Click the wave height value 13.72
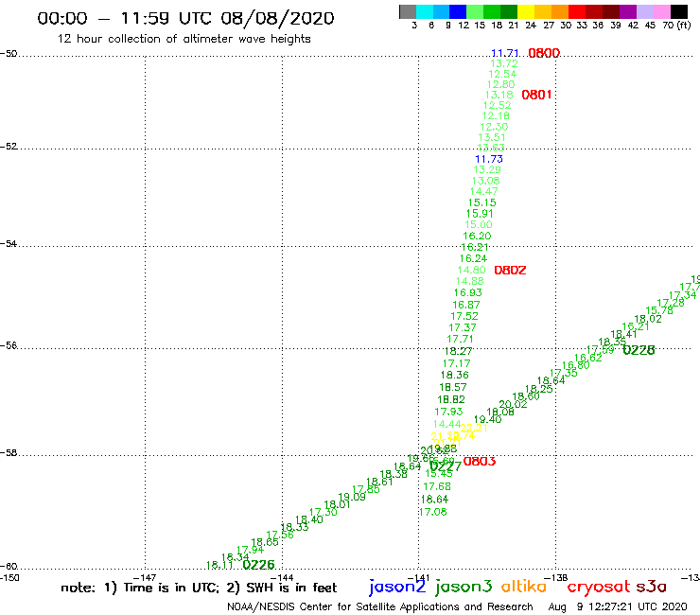700x615 pixels. click(504, 64)
